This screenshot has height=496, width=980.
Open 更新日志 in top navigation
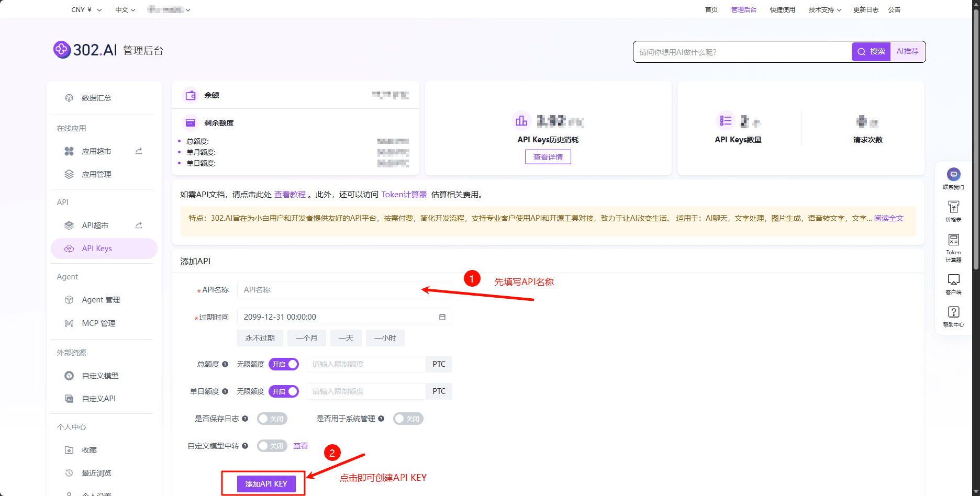point(866,10)
